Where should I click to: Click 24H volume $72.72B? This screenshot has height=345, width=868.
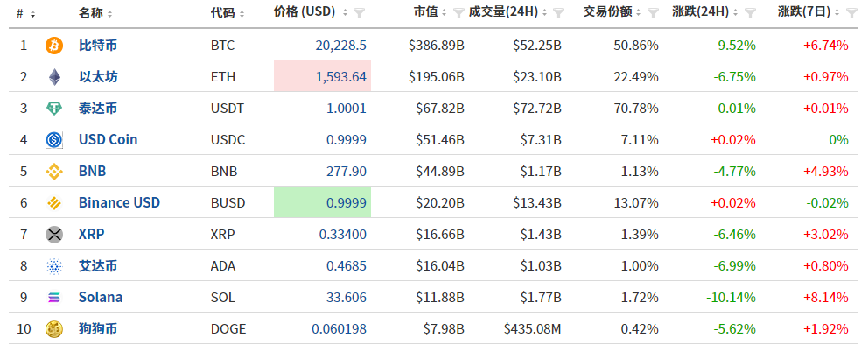click(537, 109)
